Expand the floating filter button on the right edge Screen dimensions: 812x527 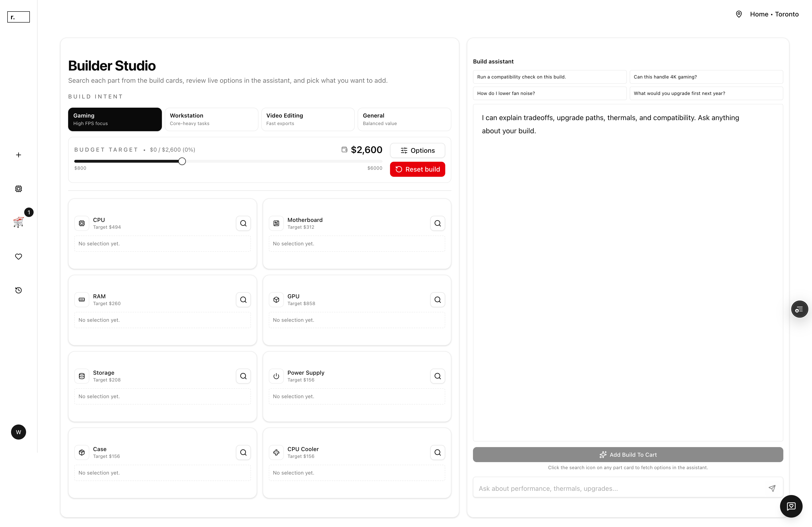(800, 309)
